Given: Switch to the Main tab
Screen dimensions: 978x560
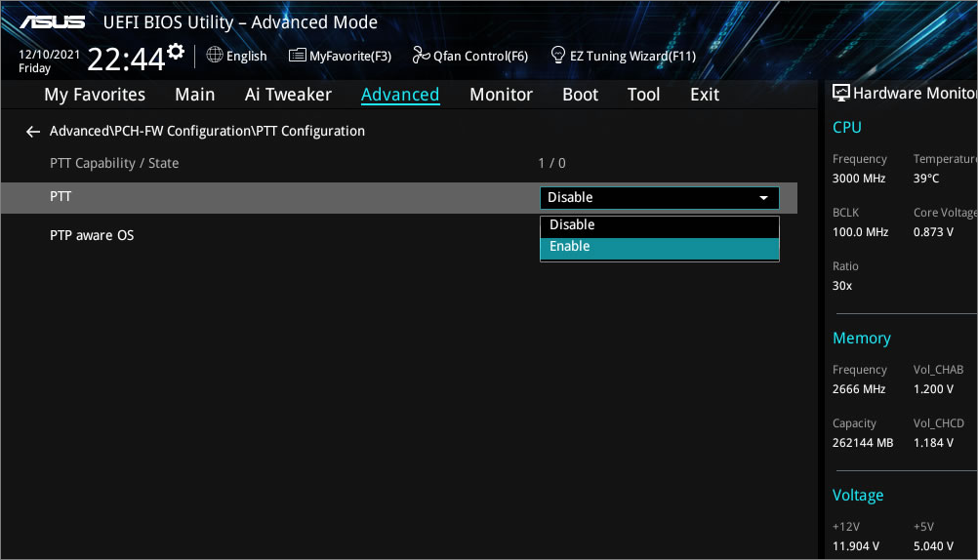Looking at the screenshot, I should click(x=194, y=95).
